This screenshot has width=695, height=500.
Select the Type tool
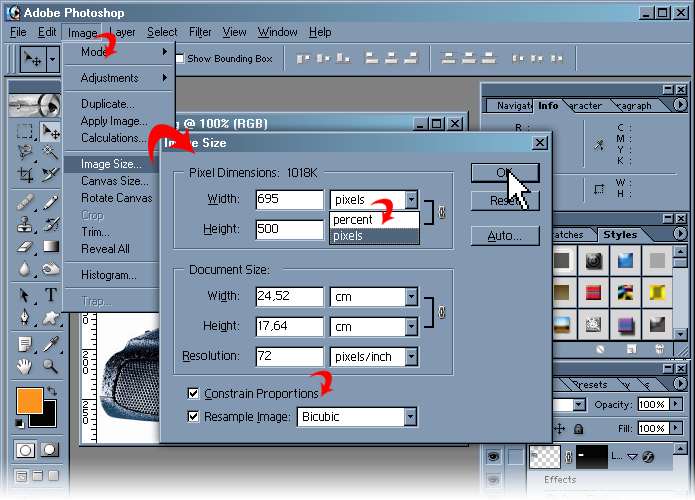51,295
